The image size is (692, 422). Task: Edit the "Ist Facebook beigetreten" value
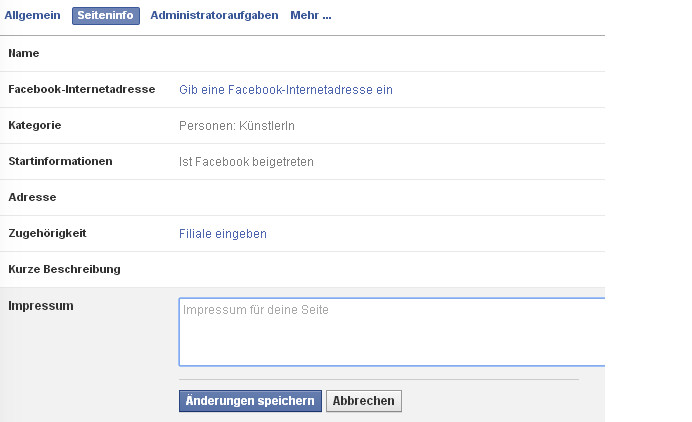click(x=246, y=162)
